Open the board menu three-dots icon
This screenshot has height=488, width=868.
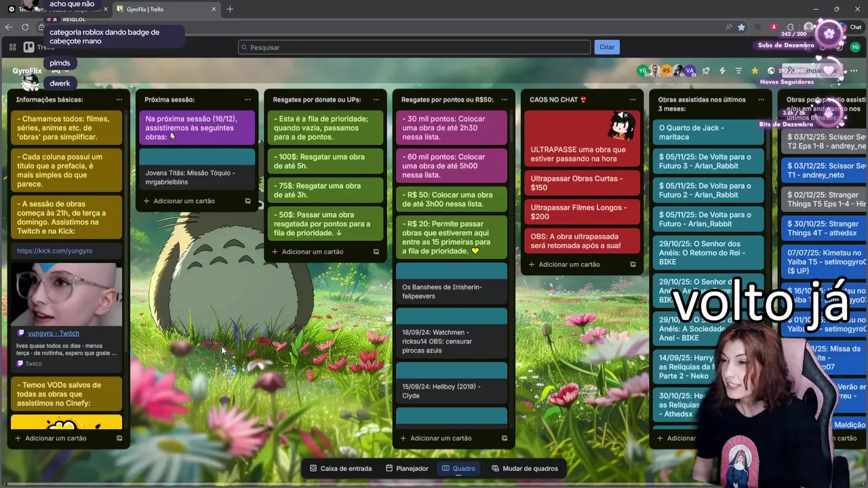[x=854, y=70]
